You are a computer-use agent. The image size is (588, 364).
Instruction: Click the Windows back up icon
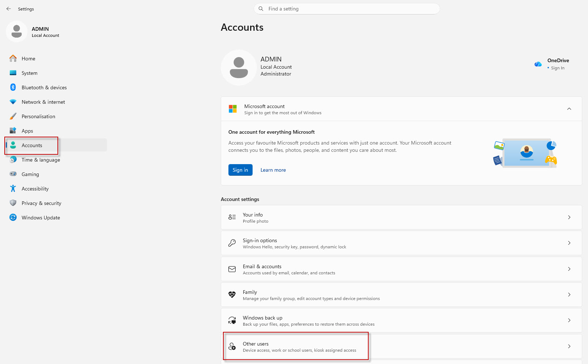(x=232, y=320)
